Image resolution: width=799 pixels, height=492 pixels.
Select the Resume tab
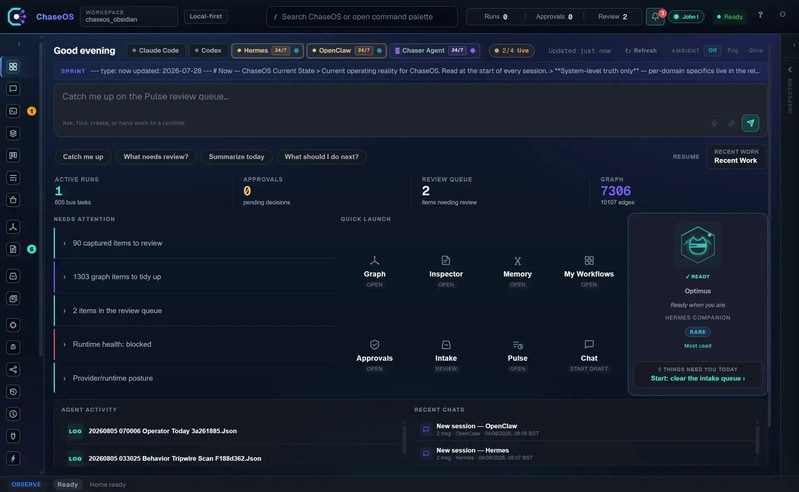click(x=686, y=157)
